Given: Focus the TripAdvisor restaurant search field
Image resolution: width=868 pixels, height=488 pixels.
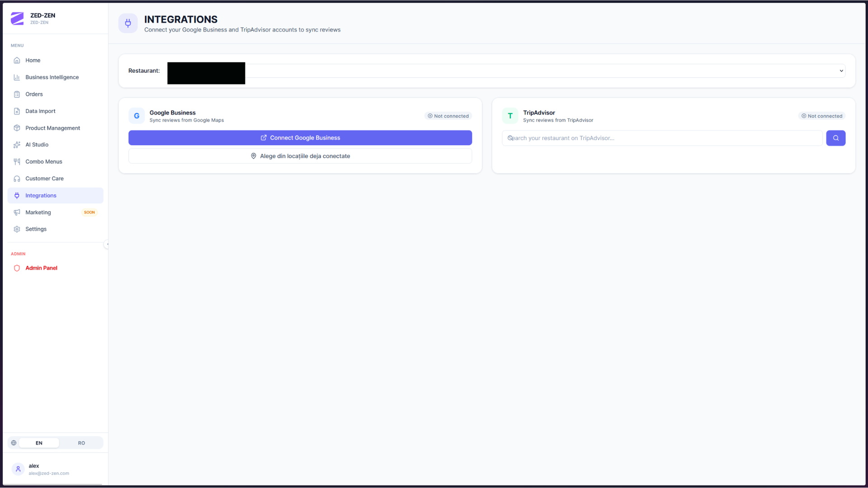Looking at the screenshot, I should pyautogui.click(x=662, y=138).
